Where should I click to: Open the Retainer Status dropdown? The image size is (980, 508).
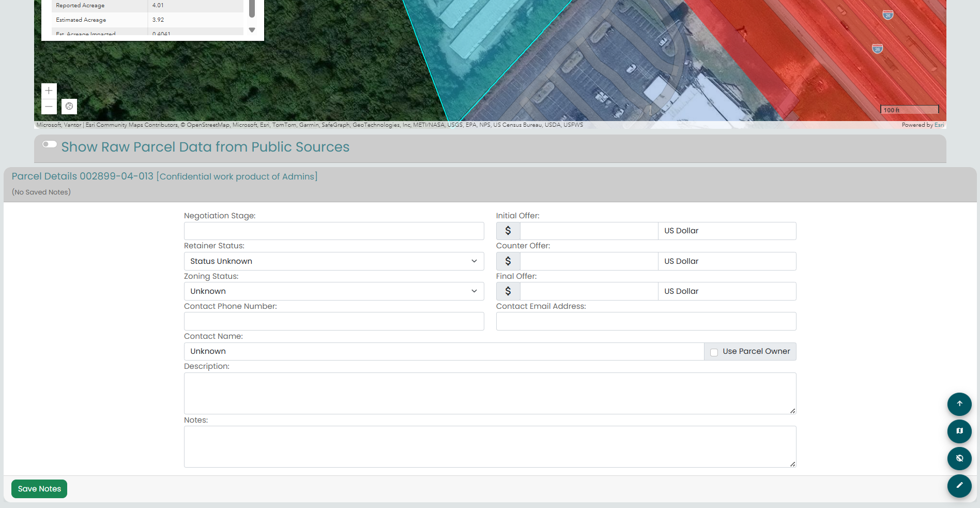[334, 261]
